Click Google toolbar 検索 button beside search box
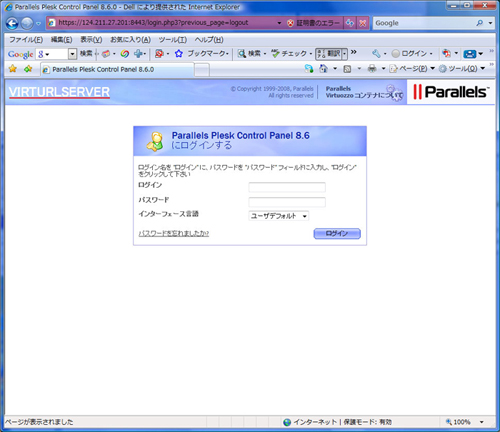This screenshot has width=500, height=432. point(86,53)
